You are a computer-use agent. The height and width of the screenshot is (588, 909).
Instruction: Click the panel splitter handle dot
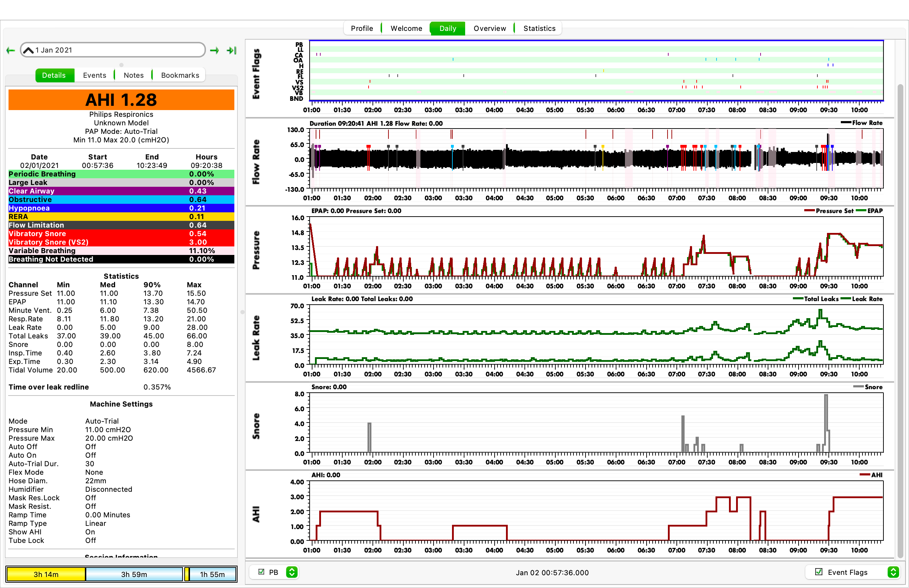[x=242, y=312]
